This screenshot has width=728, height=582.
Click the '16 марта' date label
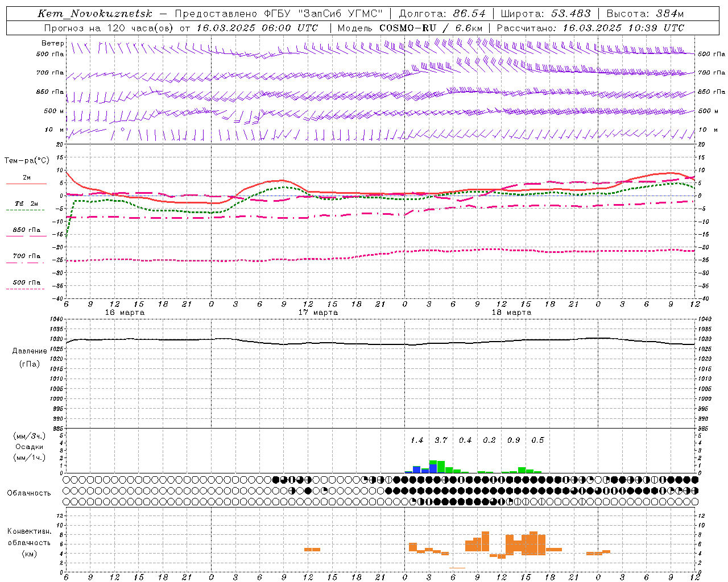(x=125, y=313)
